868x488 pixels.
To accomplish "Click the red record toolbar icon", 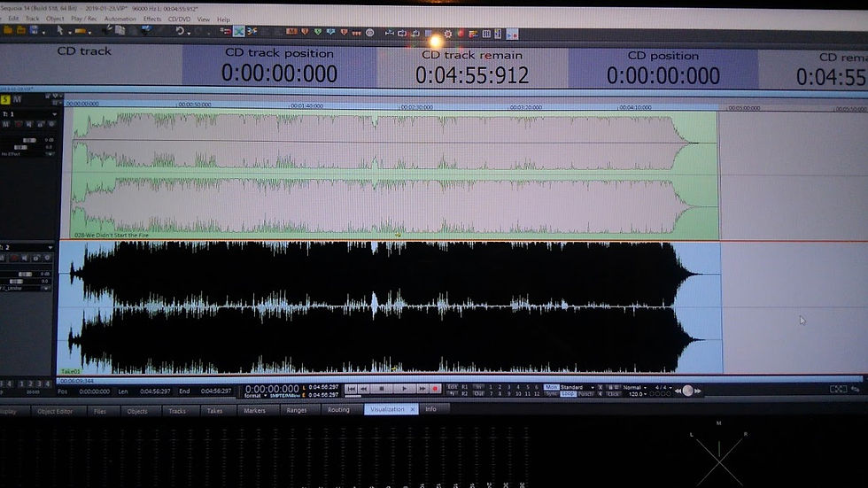I will pos(461,34).
